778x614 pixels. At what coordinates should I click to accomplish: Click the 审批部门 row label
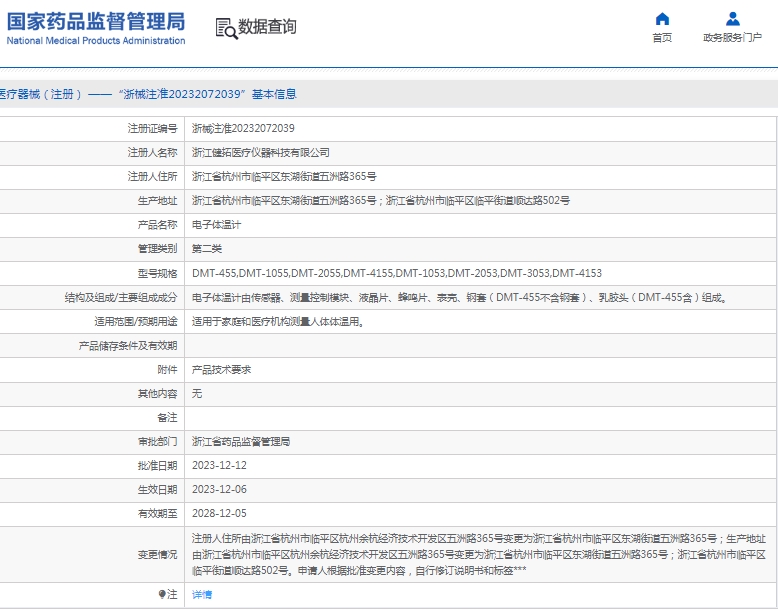pos(157,442)
